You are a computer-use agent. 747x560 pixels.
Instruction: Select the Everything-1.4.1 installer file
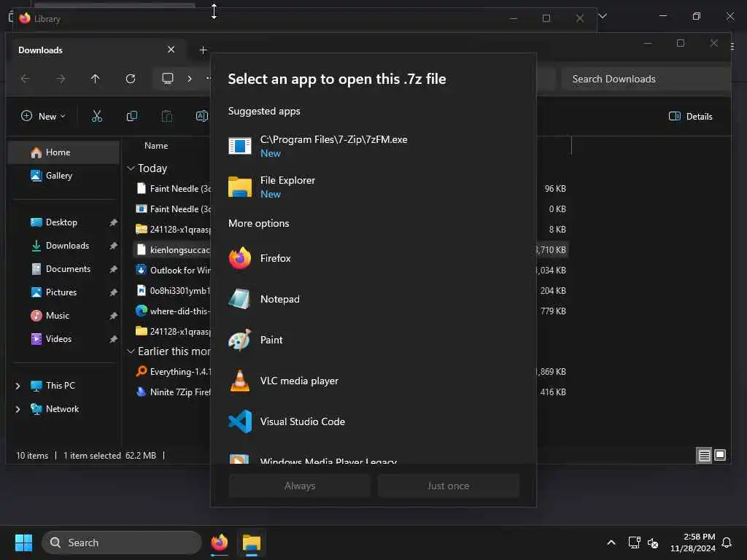[x=172, y=371]
